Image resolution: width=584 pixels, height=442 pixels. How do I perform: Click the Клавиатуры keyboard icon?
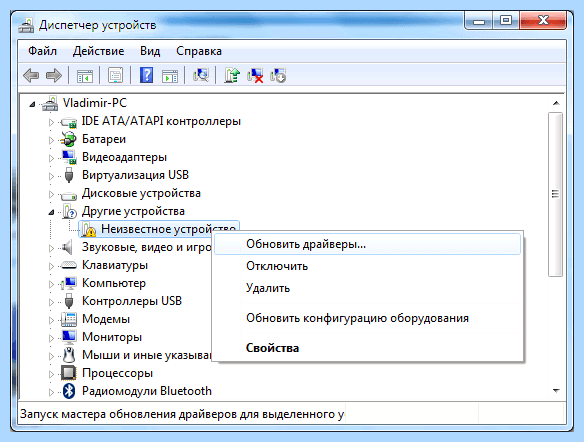69,265
